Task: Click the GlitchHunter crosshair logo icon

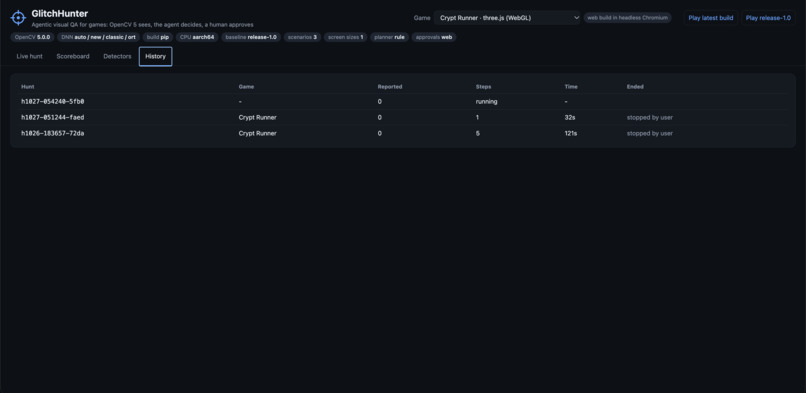Action: click(18, 18)
